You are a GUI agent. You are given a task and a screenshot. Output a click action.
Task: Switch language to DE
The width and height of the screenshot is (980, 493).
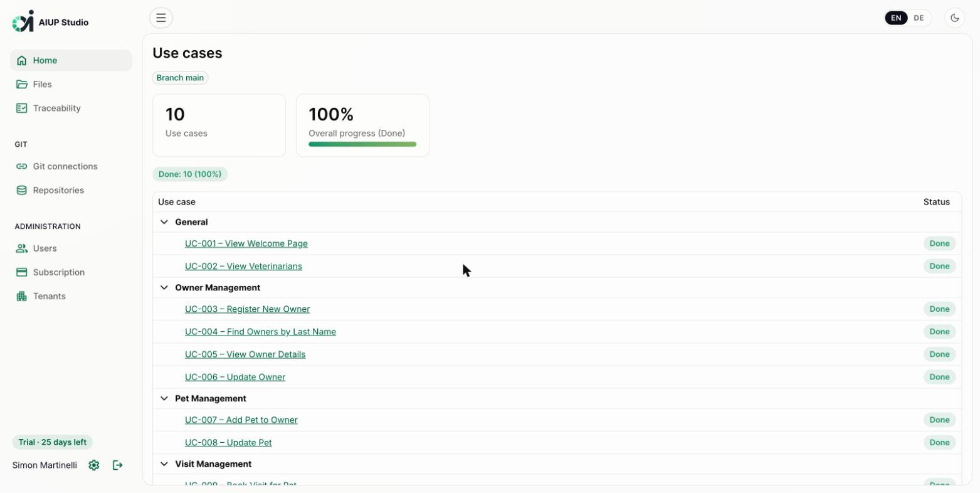(919, 18)
